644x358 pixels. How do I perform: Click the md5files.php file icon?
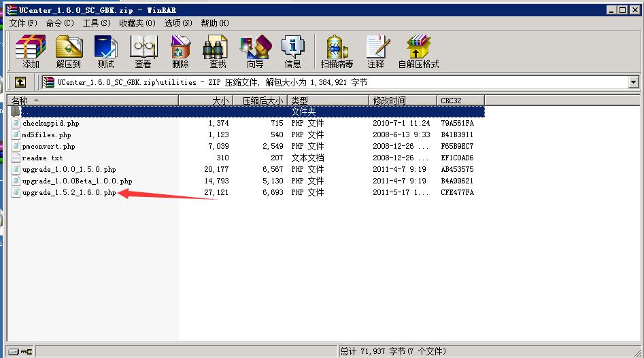pyautogui.click(x=16, y=135)
